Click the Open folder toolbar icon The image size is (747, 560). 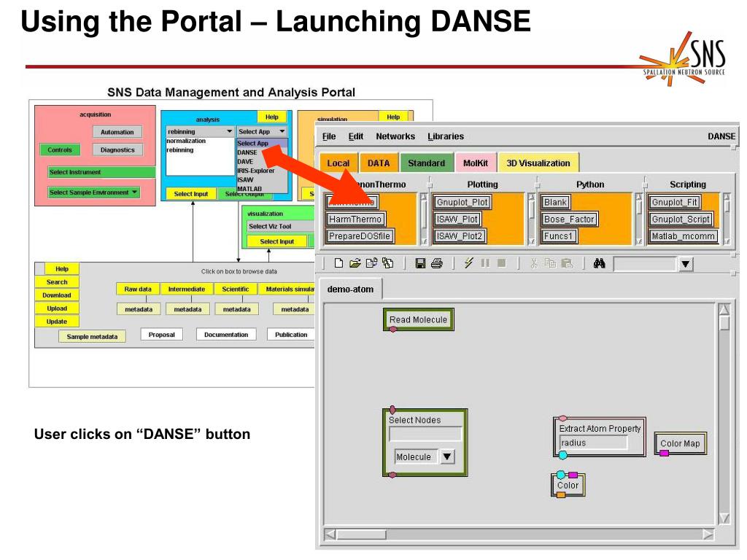[355, 263]
